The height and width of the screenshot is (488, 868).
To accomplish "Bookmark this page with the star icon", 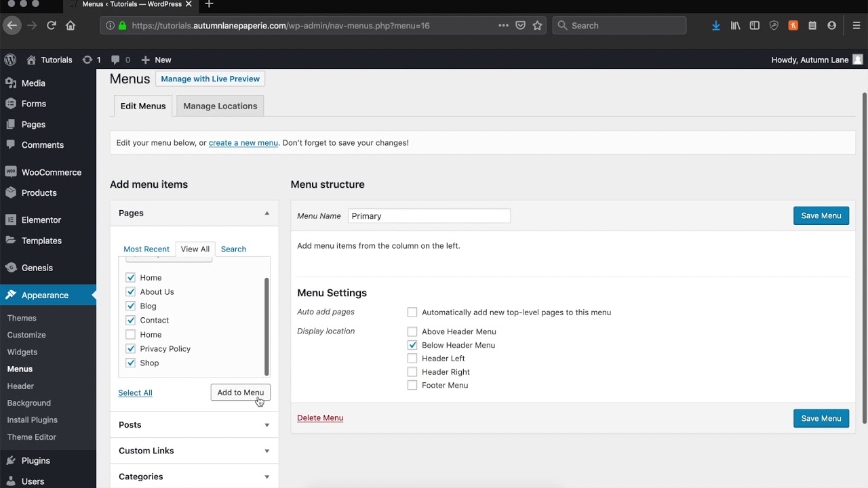I will pyautogui.click(x=537, y=25).
